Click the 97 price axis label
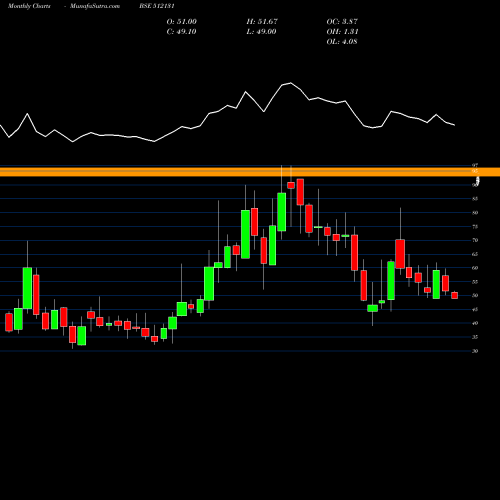The height and width of the screenshot is (500, 500). (x=475, y=165)
